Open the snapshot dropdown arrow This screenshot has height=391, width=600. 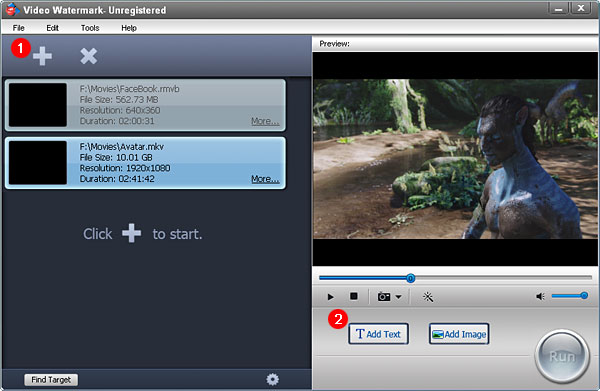pyautogui.click(x=398, y=297)
